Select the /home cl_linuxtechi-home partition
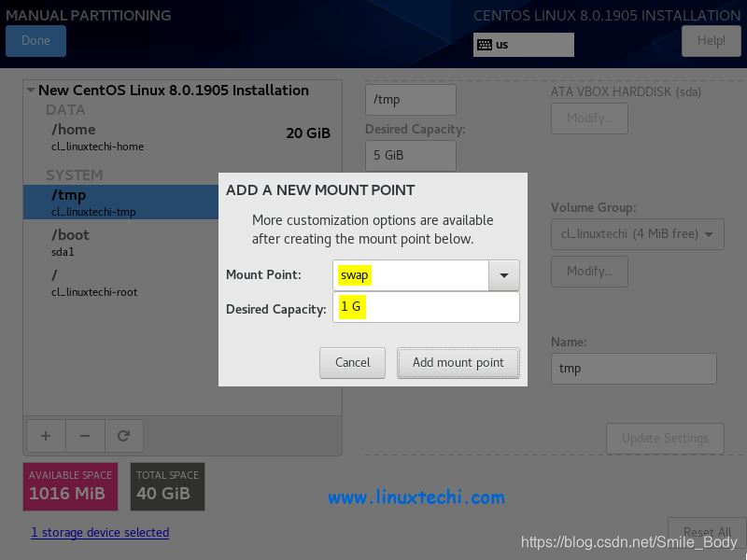This screenshot has width=747, height=560. (x=182, y=136)
